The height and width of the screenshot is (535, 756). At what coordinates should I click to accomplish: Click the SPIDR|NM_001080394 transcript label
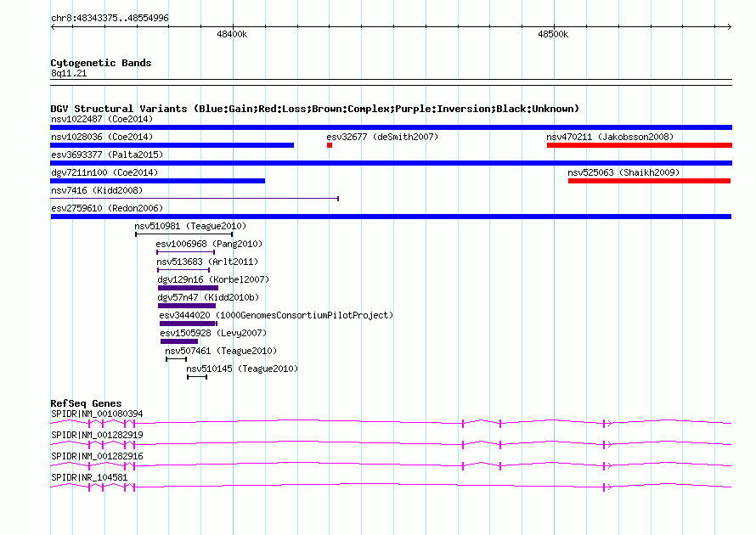[97, 414]
